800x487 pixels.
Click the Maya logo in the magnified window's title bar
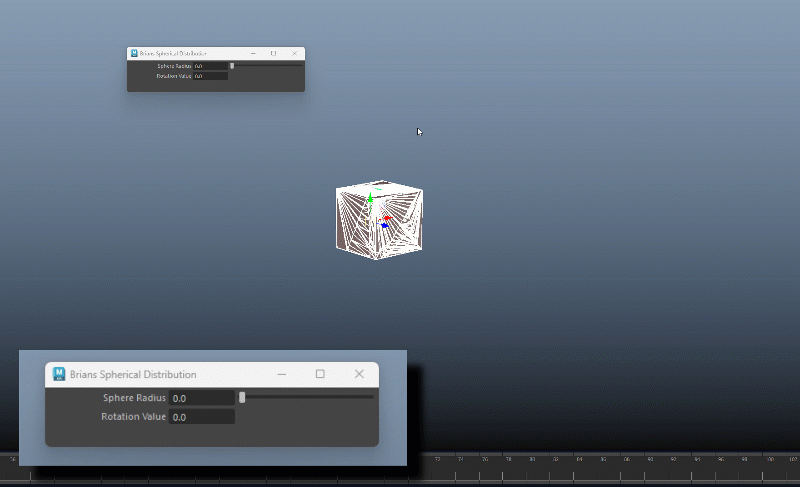[59, 374]
